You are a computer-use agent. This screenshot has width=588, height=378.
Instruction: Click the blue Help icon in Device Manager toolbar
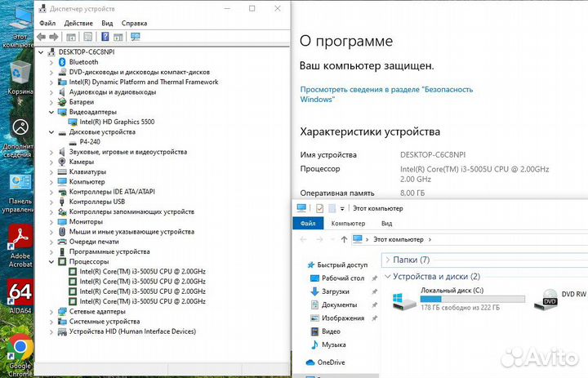click(105, 37)
